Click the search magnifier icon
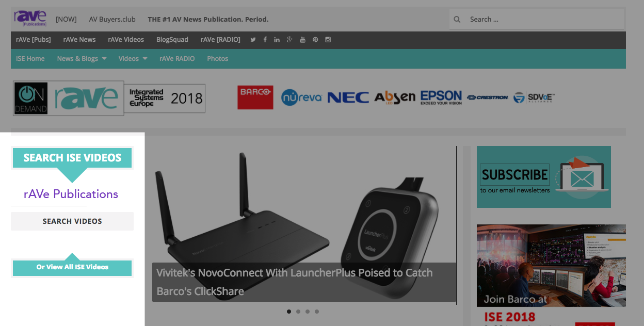 457,20
